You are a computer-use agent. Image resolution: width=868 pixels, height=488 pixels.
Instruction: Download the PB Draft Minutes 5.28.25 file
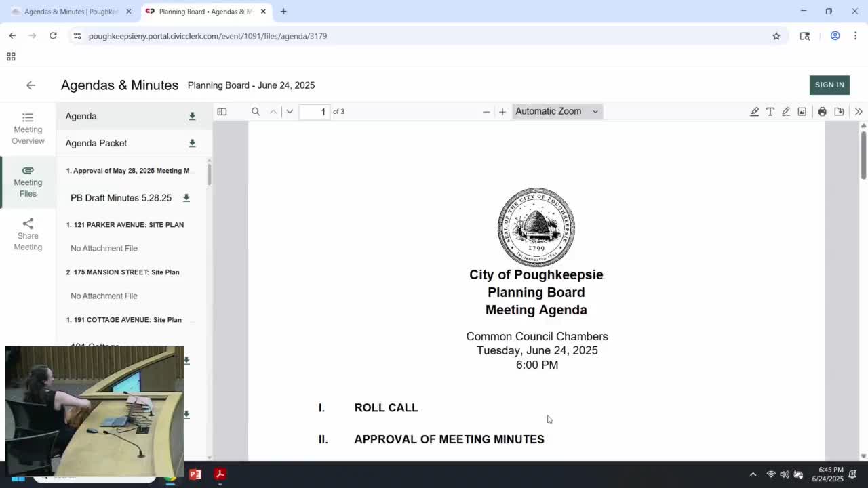pyautogui.click(x=186, y=198)
